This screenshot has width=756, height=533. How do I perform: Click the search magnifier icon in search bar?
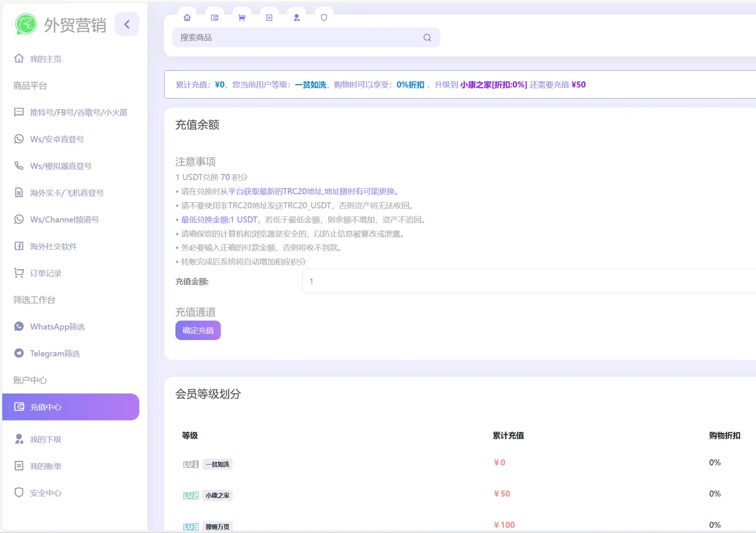tap(427, 37)
